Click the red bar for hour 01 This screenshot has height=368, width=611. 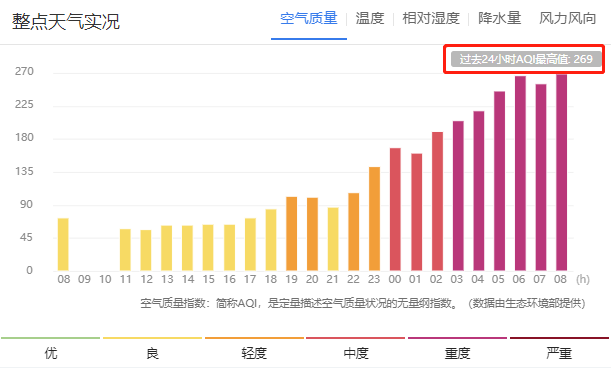click(x=417, y=212)
